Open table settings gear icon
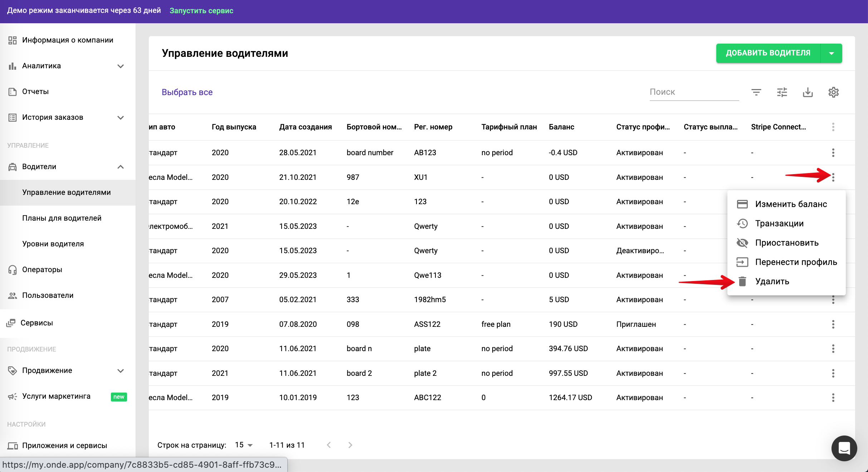Image resolution: width=868 pixels, height=472 pixels. pyautogui.click(x=833, y=92)
